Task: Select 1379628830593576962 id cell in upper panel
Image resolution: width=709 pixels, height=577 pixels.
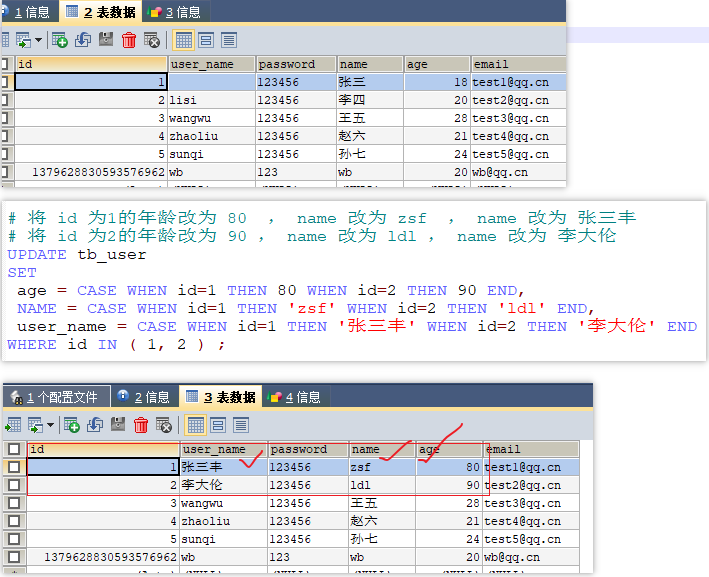Action: pyautogui.click(x=91, y=172)
